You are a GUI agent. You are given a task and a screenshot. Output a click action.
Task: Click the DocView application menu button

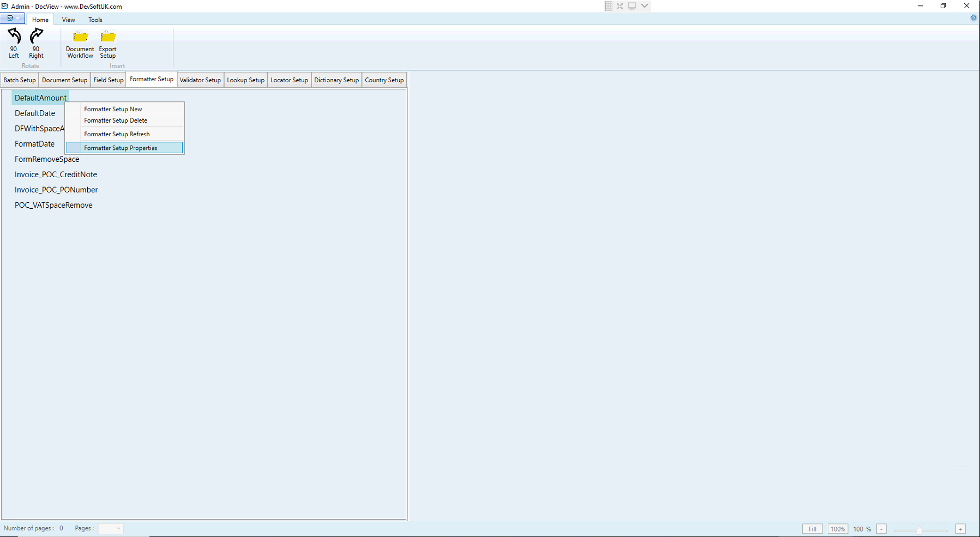tap(9, 18)
